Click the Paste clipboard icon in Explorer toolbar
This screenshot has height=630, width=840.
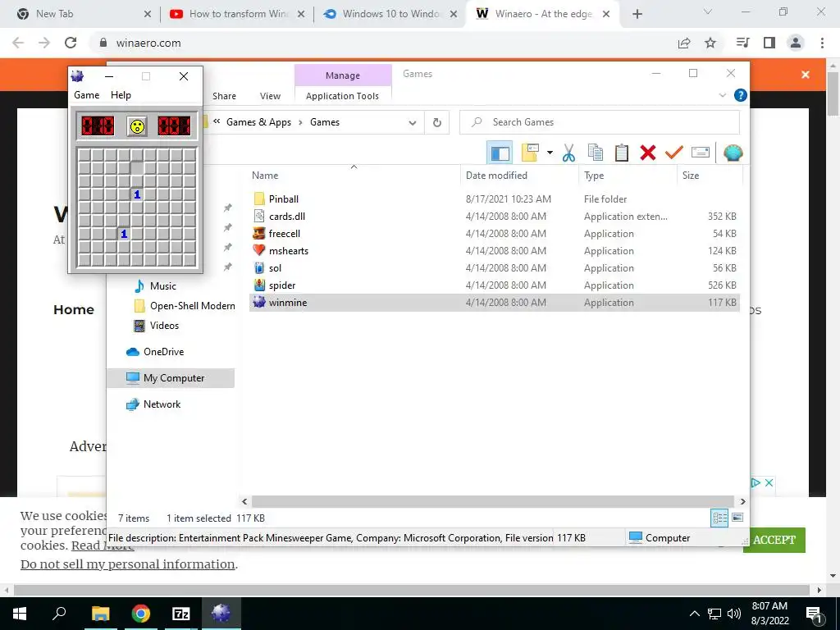pyautogui.click(x=622, y=153)
